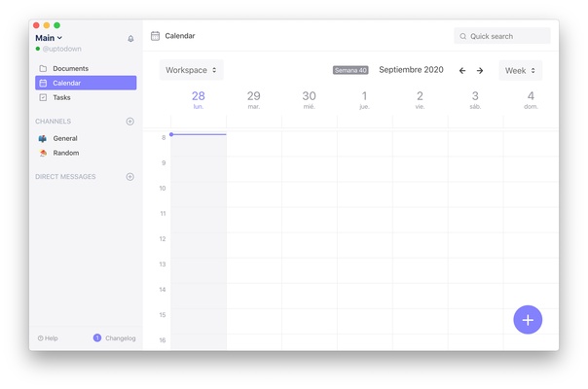Select Saturday 3 column header
Image resolution: width=588 pixels, height=389 pixels.
coord(475,100)
